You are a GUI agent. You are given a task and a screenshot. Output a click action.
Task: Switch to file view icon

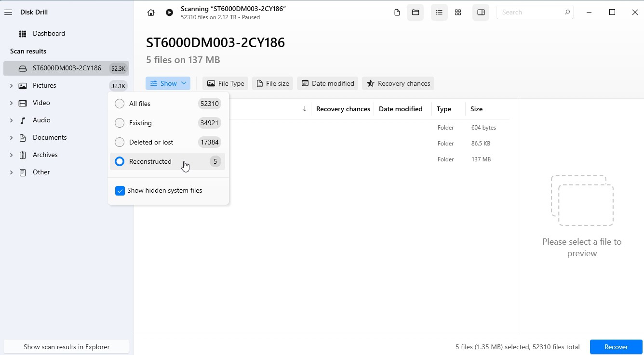click(x=397, y=13)
